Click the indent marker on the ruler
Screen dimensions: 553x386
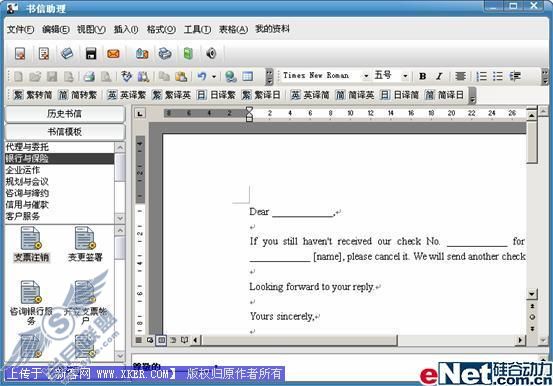[249, 115]
